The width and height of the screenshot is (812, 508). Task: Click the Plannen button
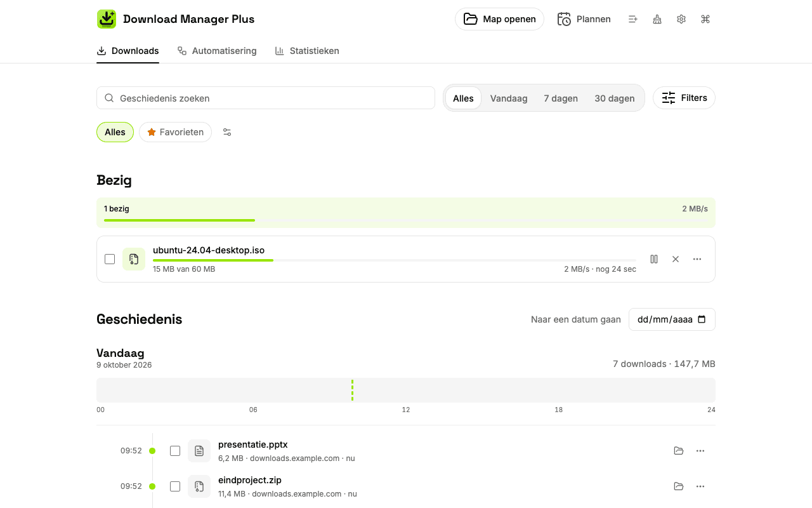click(x=584, y=19)
